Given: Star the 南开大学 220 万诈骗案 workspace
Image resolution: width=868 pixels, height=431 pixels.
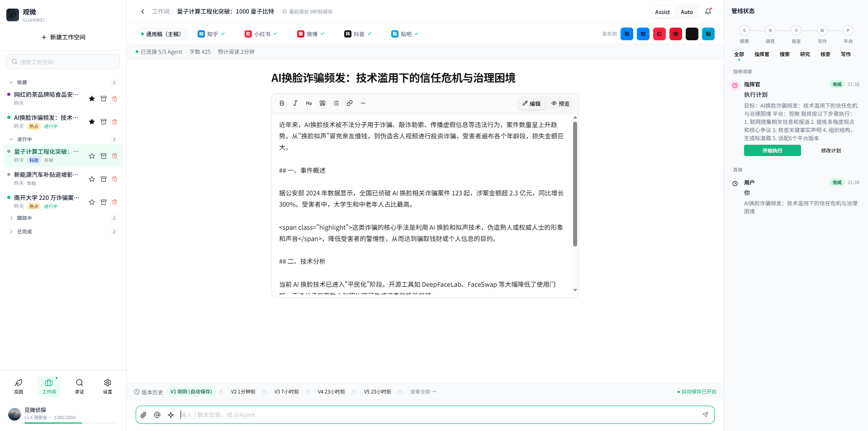Looking at the screenshot, I should pyautogui.click(x=92, y=202).
